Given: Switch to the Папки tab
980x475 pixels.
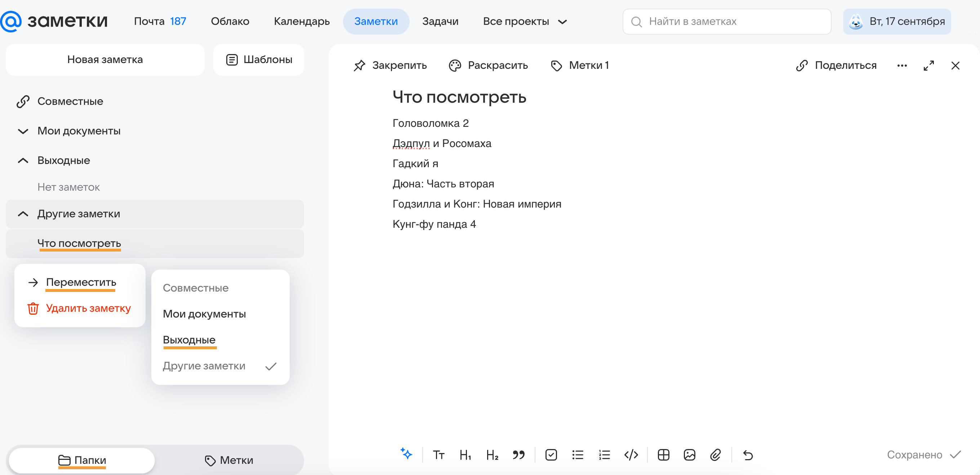Looking at the screenshot, I should click(82, 460).
